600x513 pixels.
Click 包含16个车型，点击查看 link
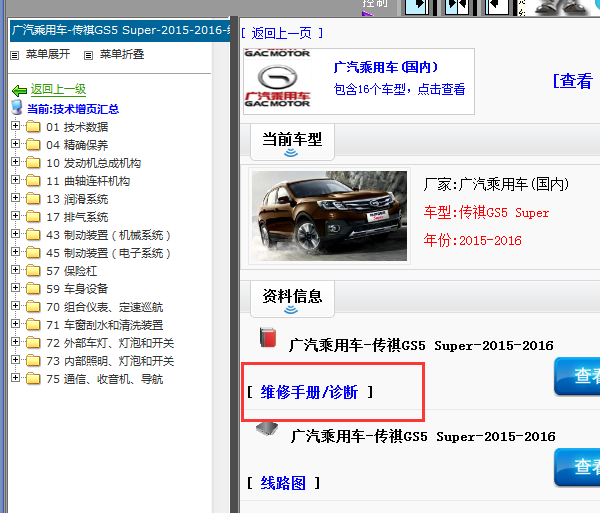point(399,89)
